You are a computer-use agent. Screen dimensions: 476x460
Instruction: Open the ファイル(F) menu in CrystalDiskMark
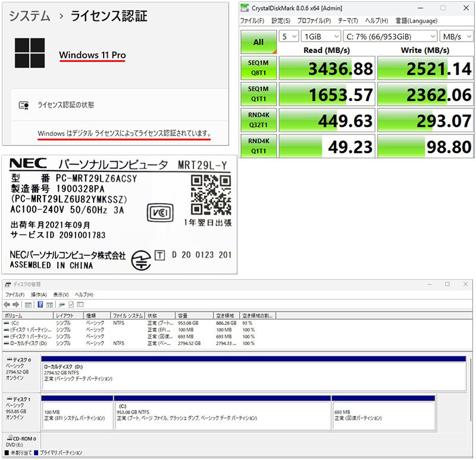coord(252,21)
